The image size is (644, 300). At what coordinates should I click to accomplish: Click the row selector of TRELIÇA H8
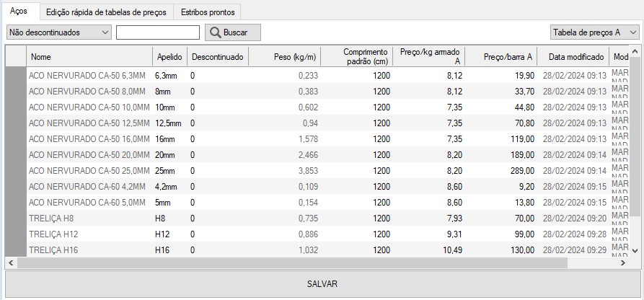click(15, 219)
